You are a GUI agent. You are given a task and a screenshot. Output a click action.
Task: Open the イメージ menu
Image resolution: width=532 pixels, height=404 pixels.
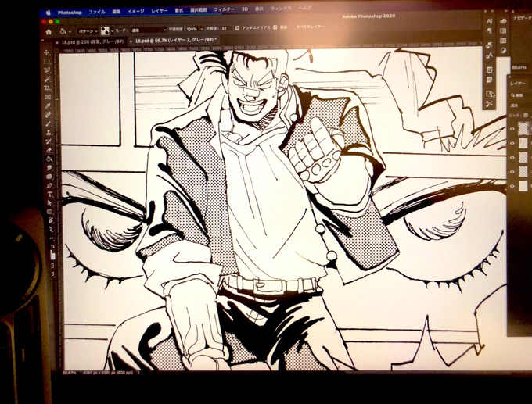coord(135,11)
